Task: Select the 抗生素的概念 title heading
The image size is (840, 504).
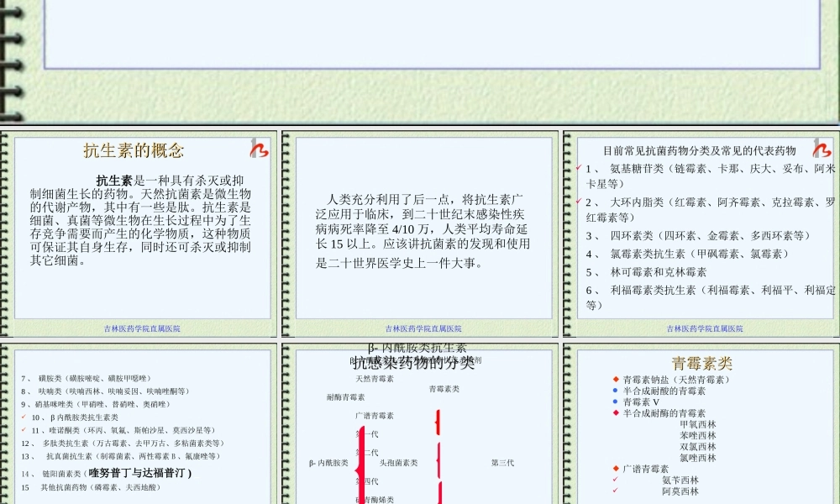Action: (x=134, y=151)
